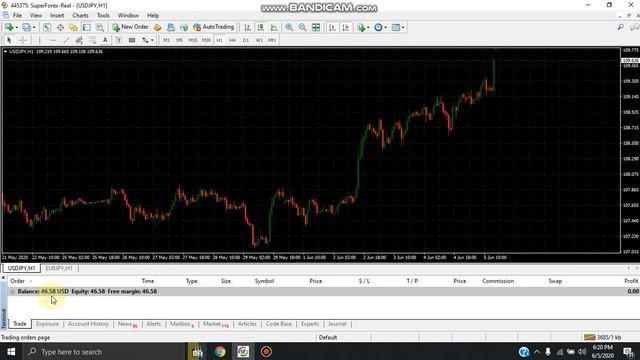The height and width of the screenshot is (360, 640).
Task: Close the Terminal panel with the x
Action: point(3,278)
